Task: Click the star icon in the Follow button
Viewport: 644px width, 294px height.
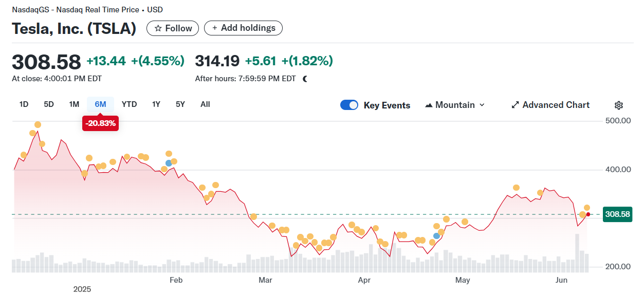Action: (x=158, y=28)
